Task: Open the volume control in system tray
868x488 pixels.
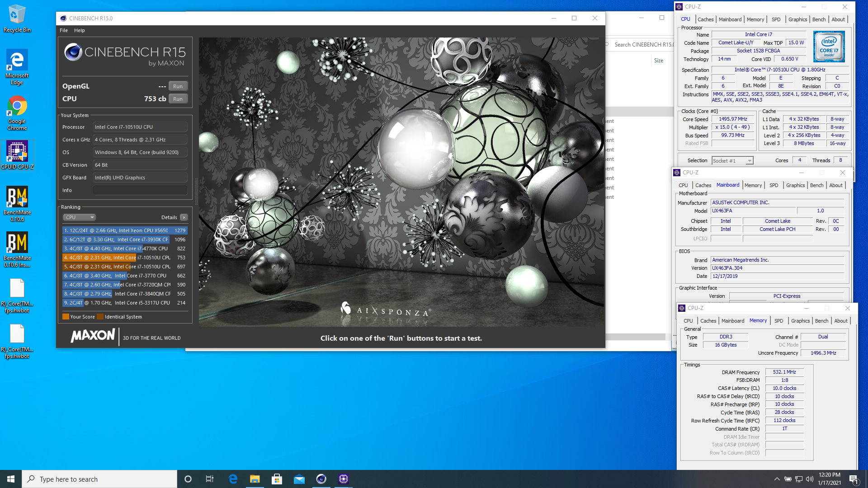Action: coord(809,479)
